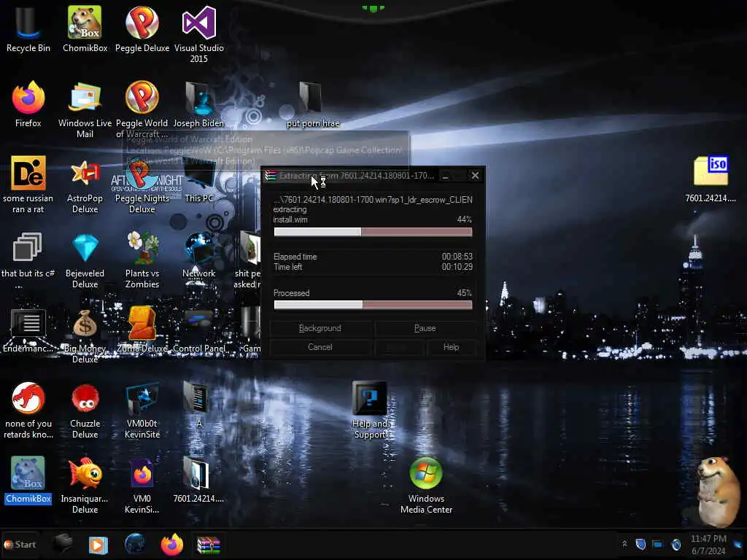Click the security shield tray icon
Screen dimensions: 747x560
pos(640,544)
